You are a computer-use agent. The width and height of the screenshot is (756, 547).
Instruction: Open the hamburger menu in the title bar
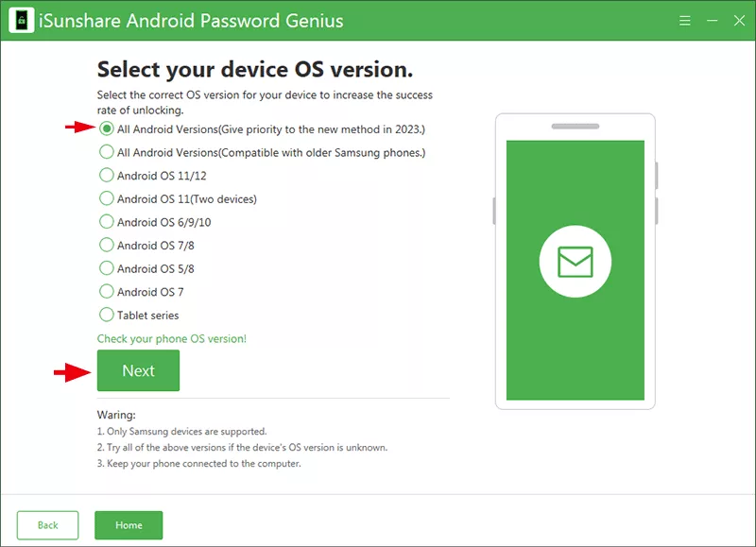684,19
